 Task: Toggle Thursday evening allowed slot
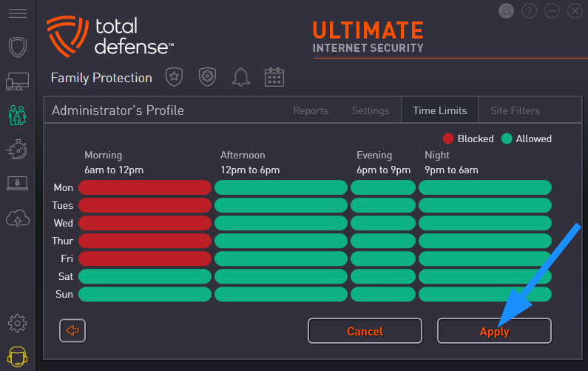pyautogui.click(x=383, y=241)
